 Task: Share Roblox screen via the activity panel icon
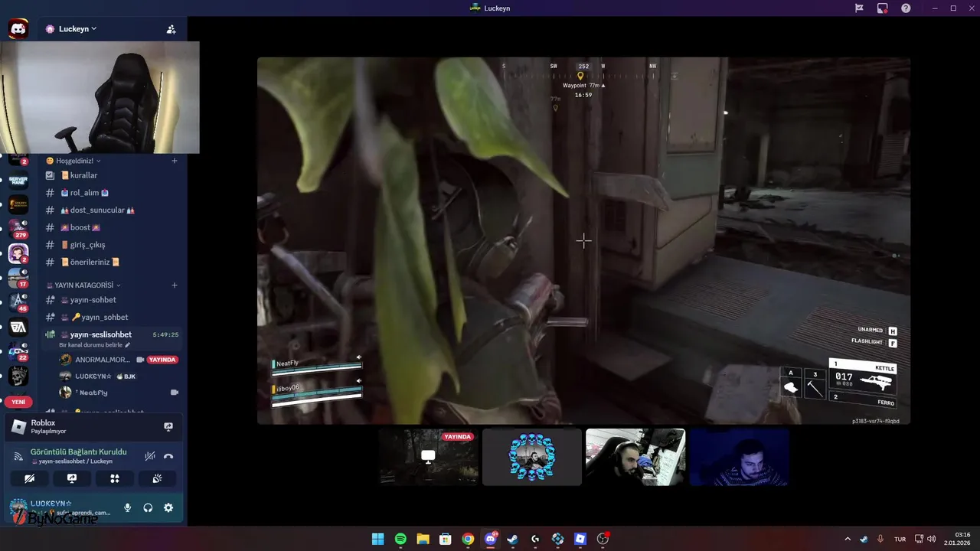pyautogui.click(x=168, y=426)
